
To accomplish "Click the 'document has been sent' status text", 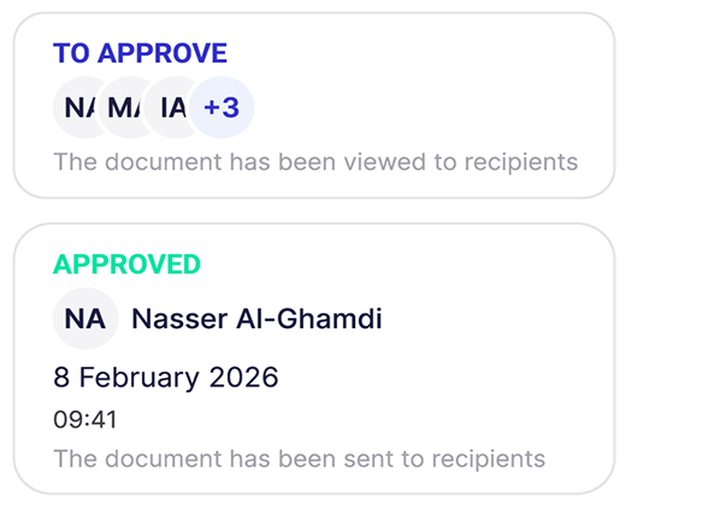I will [299, 459].
